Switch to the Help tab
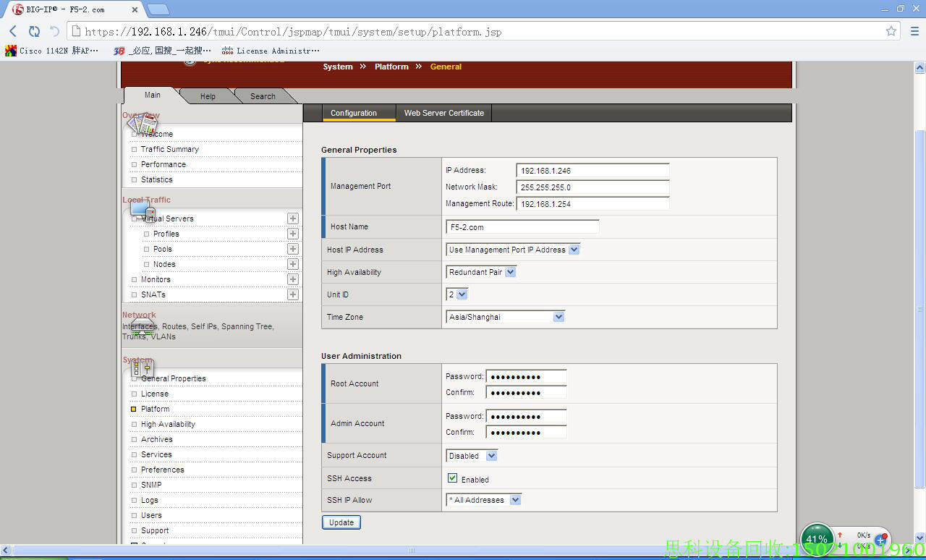The image size is (926, 560). coord(208,96)
